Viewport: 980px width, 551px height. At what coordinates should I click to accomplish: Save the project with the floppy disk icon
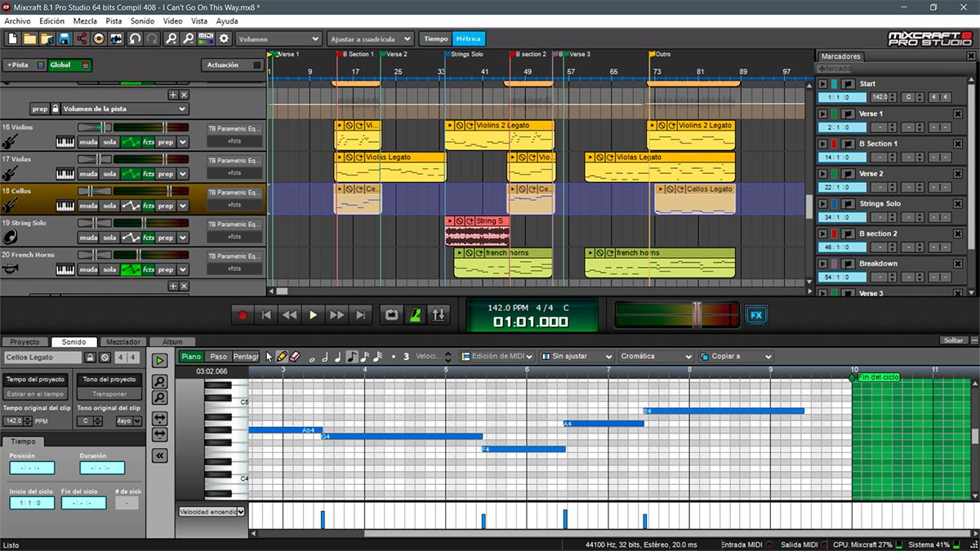64,38
